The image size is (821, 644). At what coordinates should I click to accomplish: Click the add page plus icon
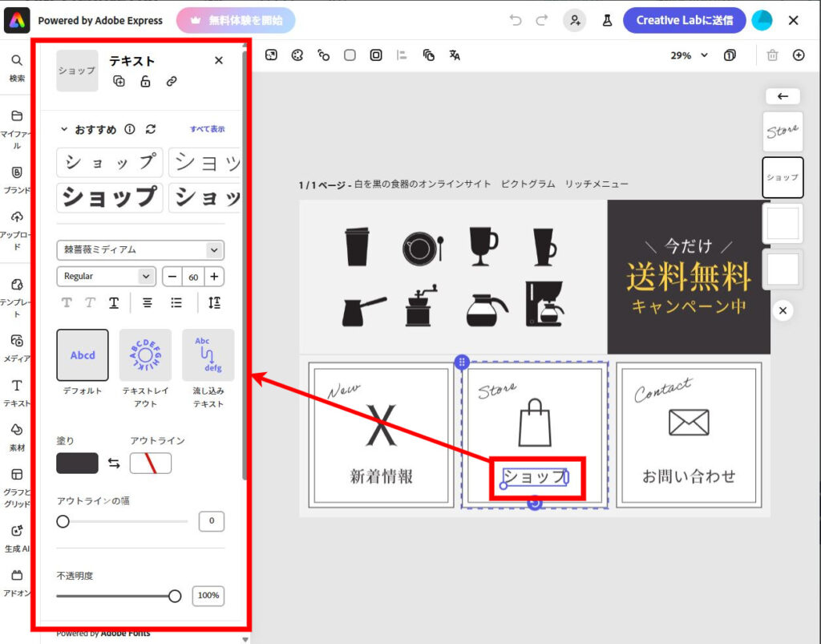[798, 55]
